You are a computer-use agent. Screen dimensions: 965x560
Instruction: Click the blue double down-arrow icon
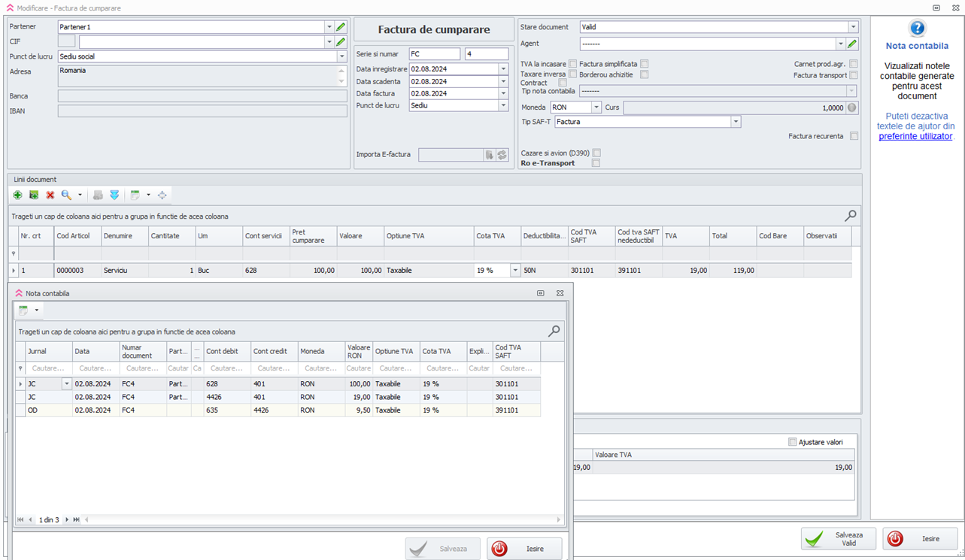click(x=114, y=195)
